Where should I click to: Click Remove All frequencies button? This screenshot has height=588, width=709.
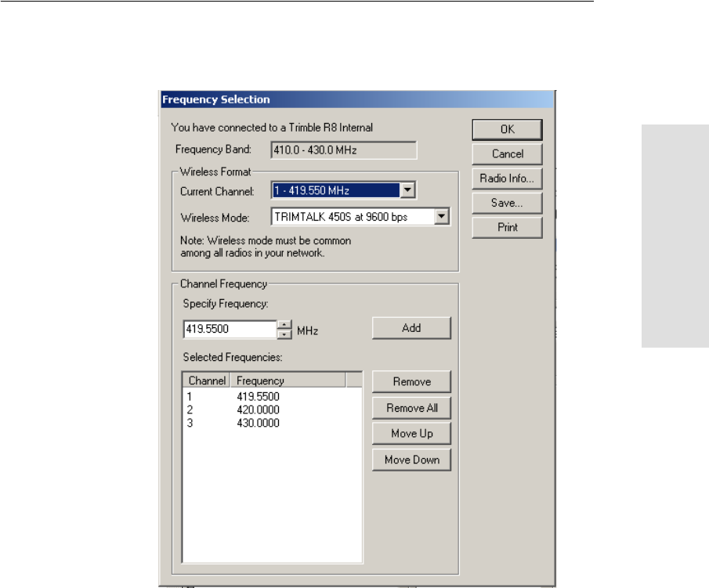tap(411, 408)
